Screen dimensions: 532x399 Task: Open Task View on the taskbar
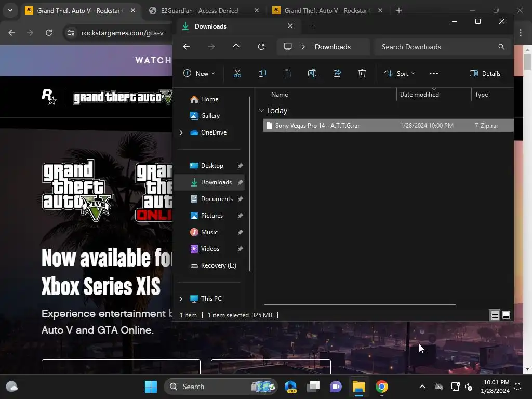(313, 387)
